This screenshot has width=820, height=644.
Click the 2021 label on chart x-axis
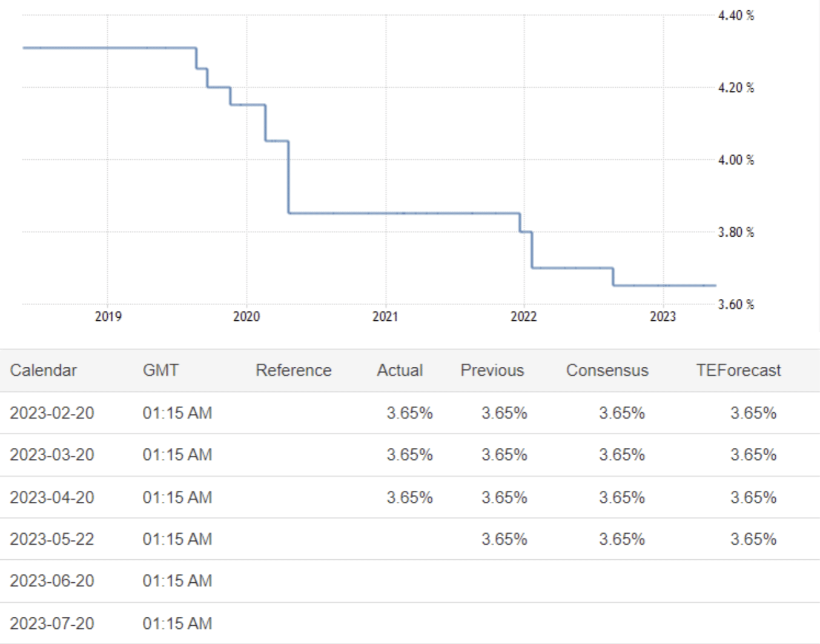click(385, 317)
